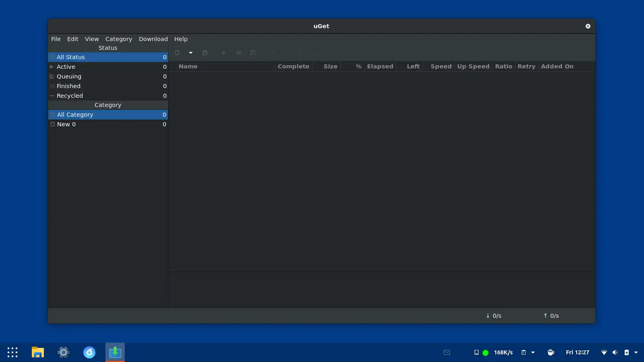Click the battery tray icon
Screen dimensions: 644x362
click(627, 352)
